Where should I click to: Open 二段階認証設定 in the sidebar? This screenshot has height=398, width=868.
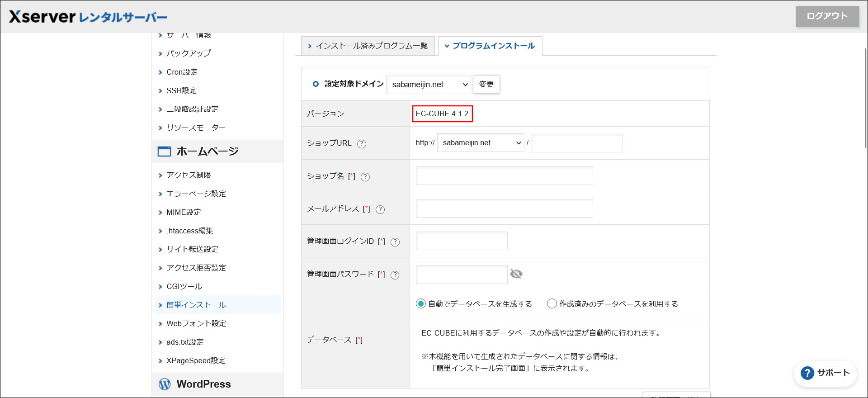[192, 109]
